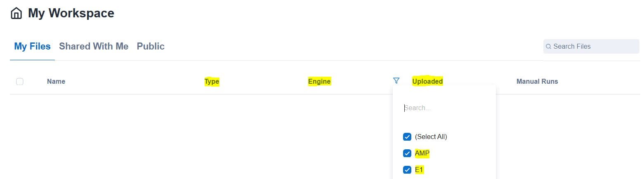The height and width of the screenshot is (179, 644).
Task: Click the Engine column header
Action: (x=319, y=82)
